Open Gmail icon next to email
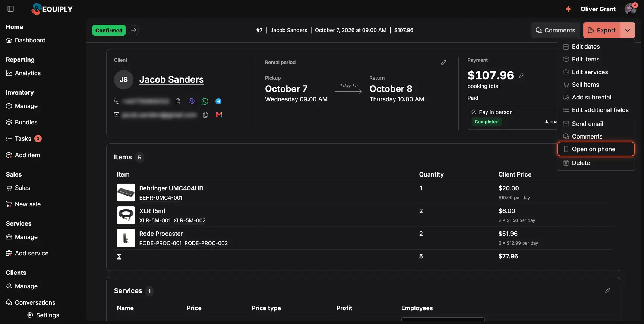This screenshot has width=644, height=324. click(x=219, y=115)
